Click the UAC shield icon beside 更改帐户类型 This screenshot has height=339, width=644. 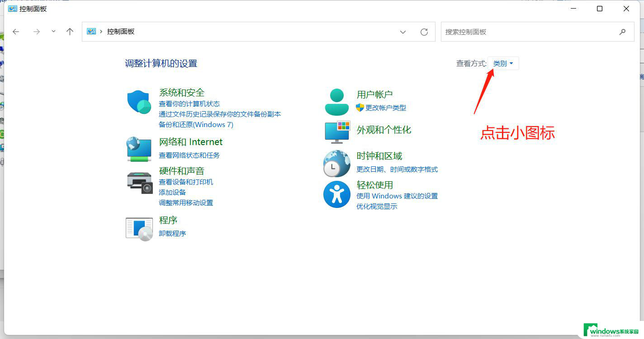coord(360,108)
